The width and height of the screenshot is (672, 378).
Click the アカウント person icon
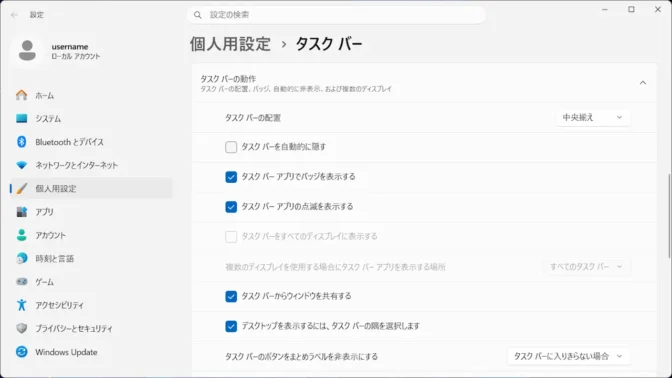(21, 235)
